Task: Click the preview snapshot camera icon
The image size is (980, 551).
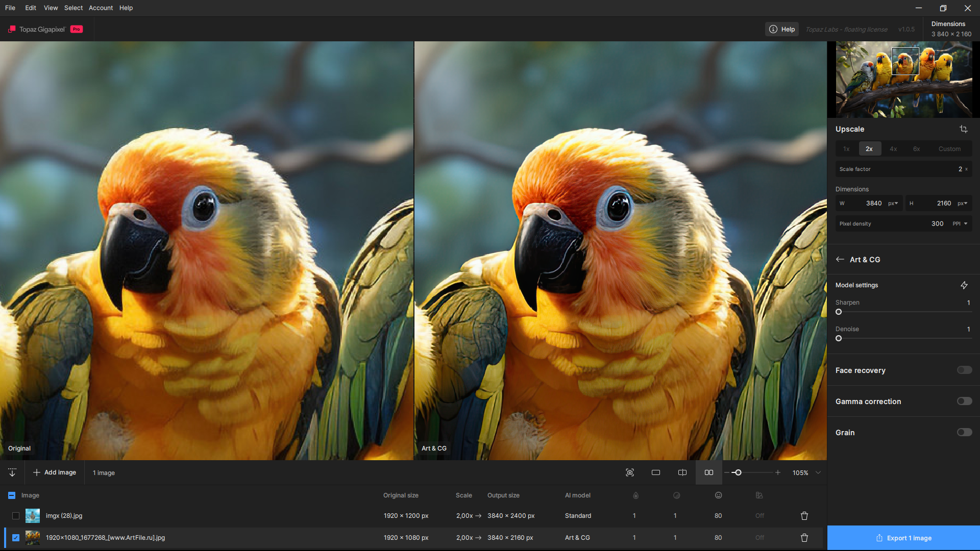Action: [630, 472]
